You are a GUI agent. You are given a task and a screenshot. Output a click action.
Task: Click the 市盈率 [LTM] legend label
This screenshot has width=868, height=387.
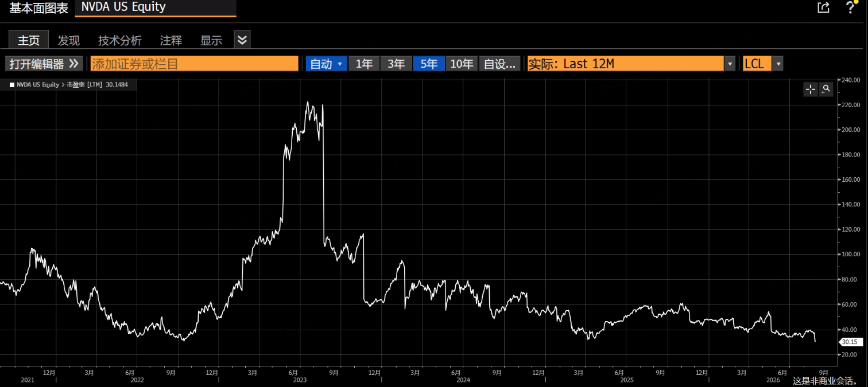click(85, 85)
